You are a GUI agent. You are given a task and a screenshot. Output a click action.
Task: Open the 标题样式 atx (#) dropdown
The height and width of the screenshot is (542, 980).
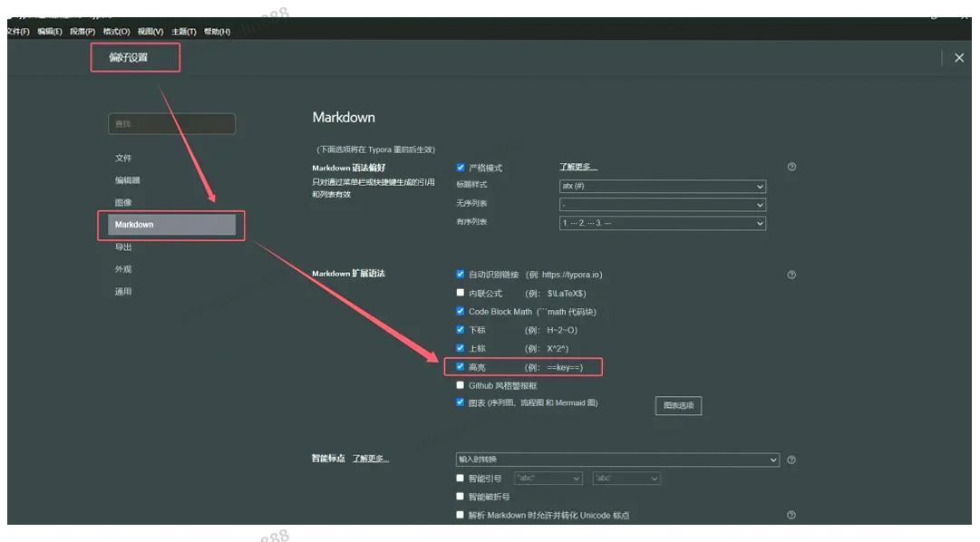pos(663,187)
